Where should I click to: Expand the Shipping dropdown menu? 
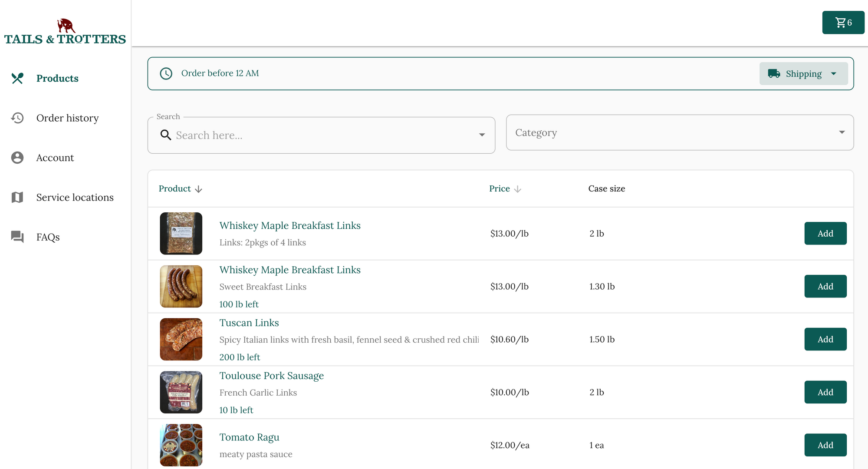[x=802, y=73]
